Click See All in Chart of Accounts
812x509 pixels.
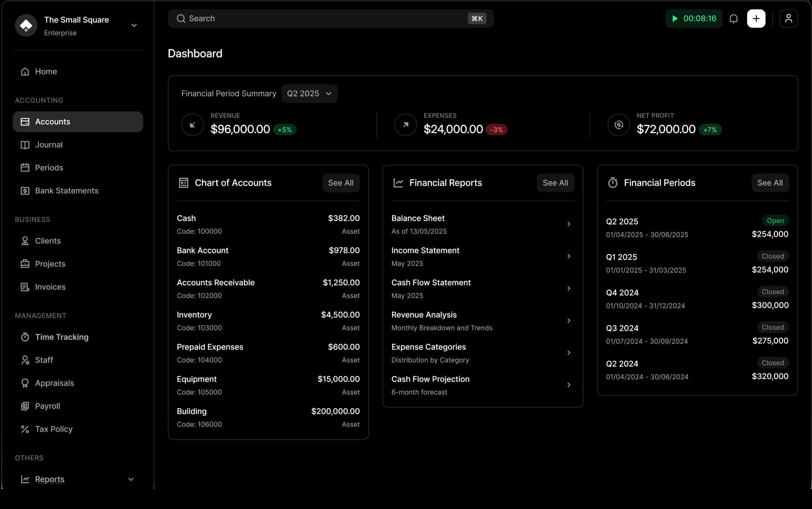pos(341,183)
